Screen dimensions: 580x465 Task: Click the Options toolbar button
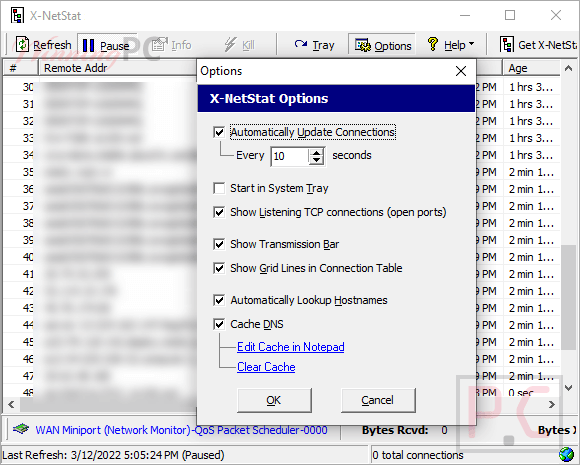382,45
